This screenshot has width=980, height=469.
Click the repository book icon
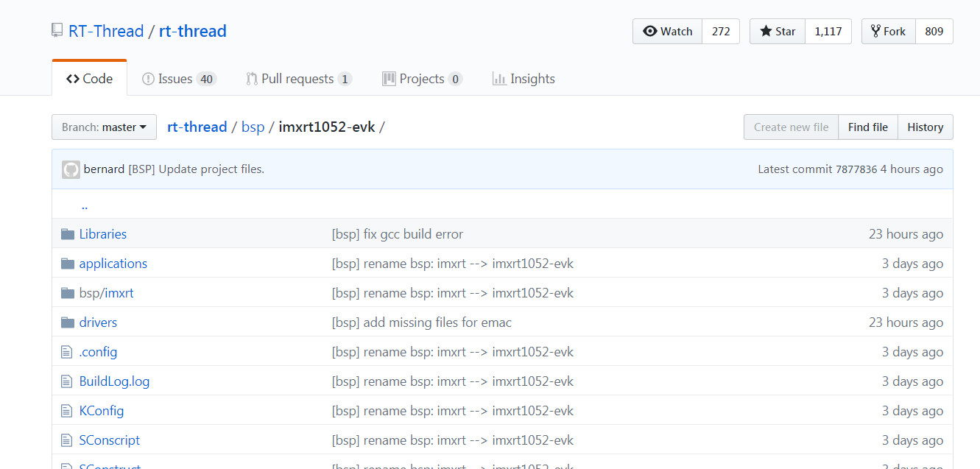coord(57,31)
